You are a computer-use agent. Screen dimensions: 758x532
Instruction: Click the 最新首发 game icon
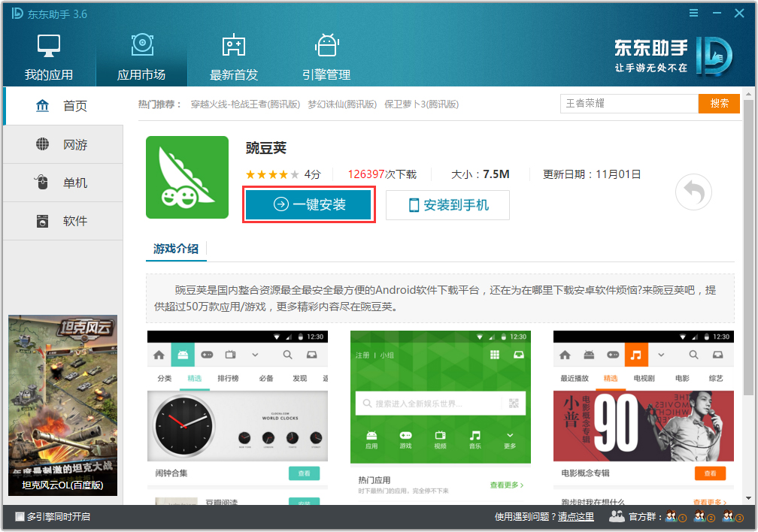coord(234,45)
